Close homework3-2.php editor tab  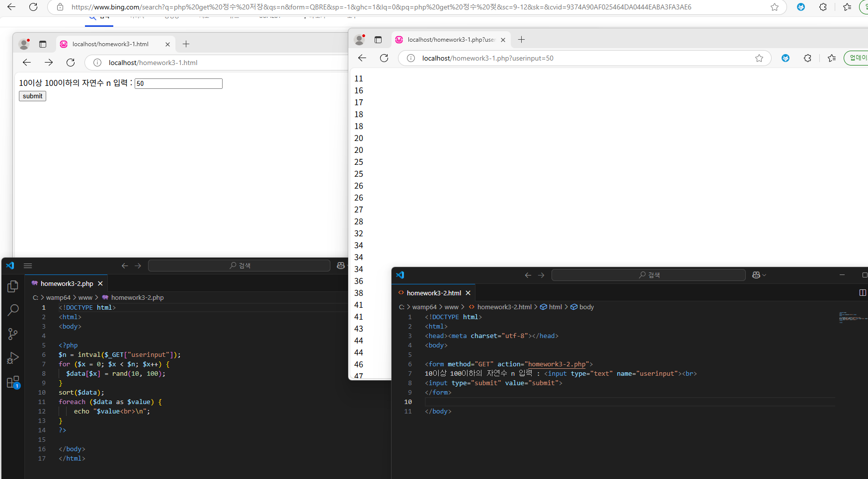tap(100, 283)
